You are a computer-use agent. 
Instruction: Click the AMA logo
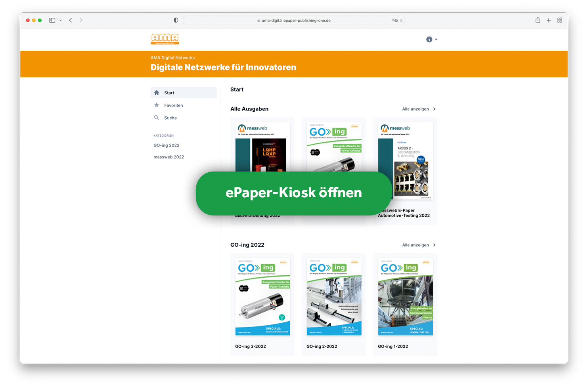(165, 39)
